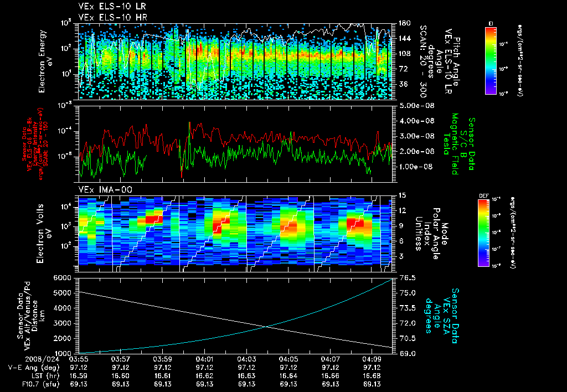Click the pitch angle tick 144

404,38
